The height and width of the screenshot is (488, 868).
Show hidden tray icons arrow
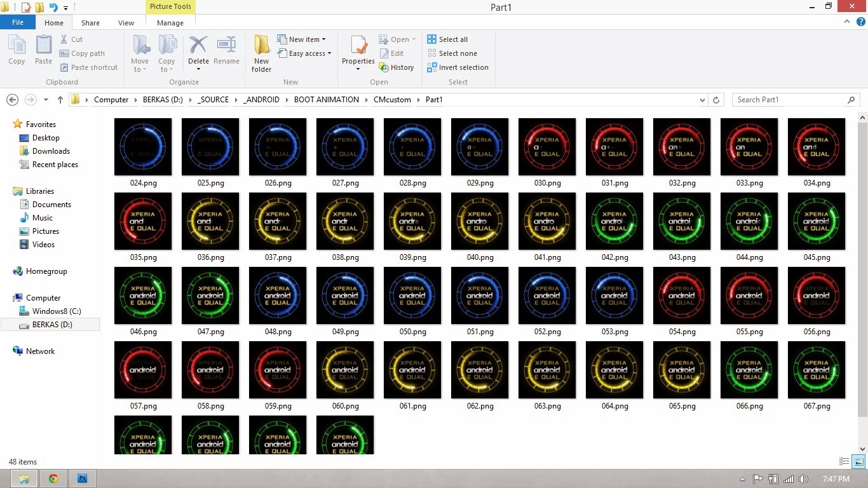(742, 479)
